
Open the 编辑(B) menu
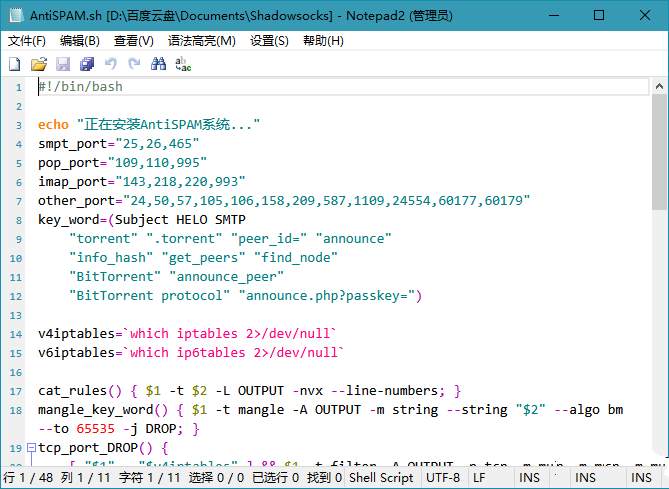click(x=80, y=41)
